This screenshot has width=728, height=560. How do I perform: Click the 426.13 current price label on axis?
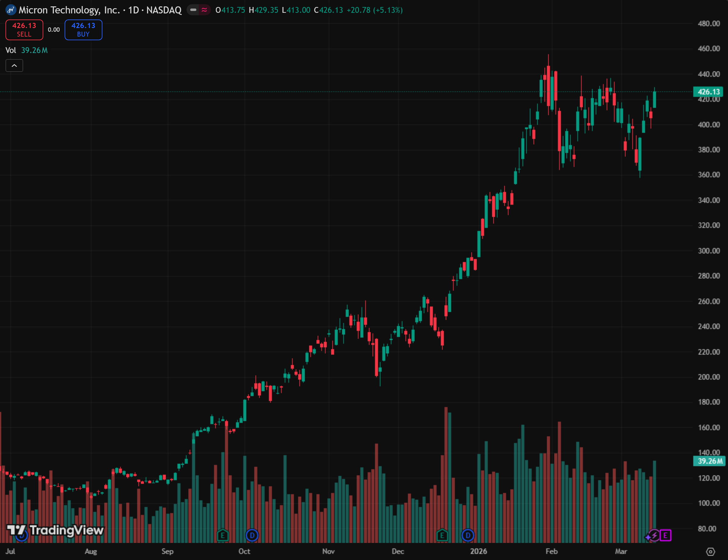[709, 92]
